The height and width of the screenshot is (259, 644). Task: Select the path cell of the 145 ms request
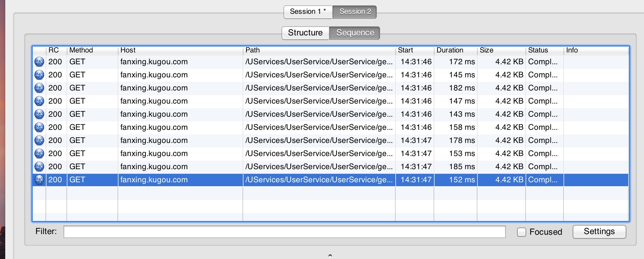click(319, 75)
